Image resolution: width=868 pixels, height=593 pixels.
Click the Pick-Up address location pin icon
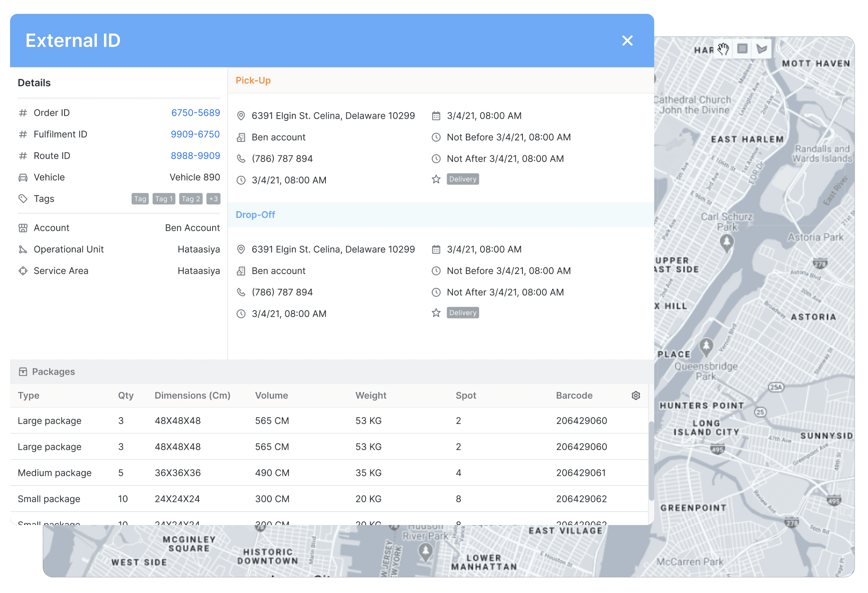coord(241,116)
